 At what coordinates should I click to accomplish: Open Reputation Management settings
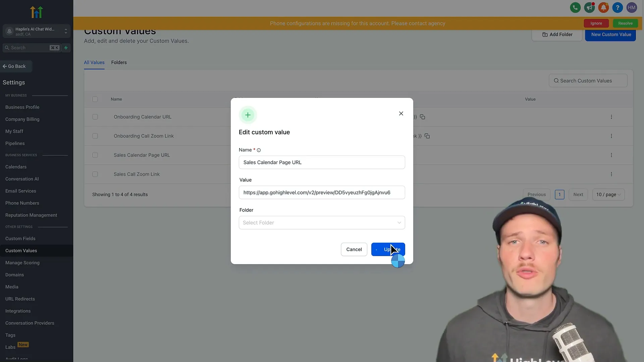click(x=31, y=215)
